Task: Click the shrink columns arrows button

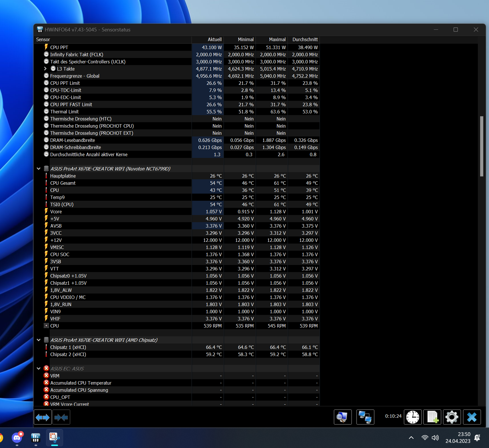Action: tap(61, 417)
